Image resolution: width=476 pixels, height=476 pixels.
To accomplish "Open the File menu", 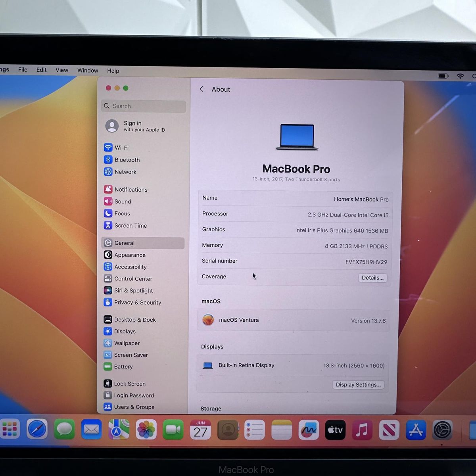I will coord(23,70).
